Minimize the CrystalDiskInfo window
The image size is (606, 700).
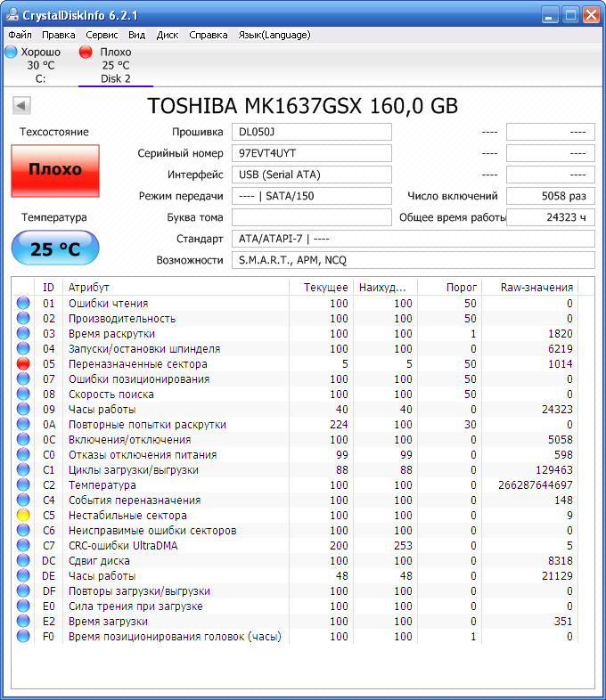(x=550, y=15)
